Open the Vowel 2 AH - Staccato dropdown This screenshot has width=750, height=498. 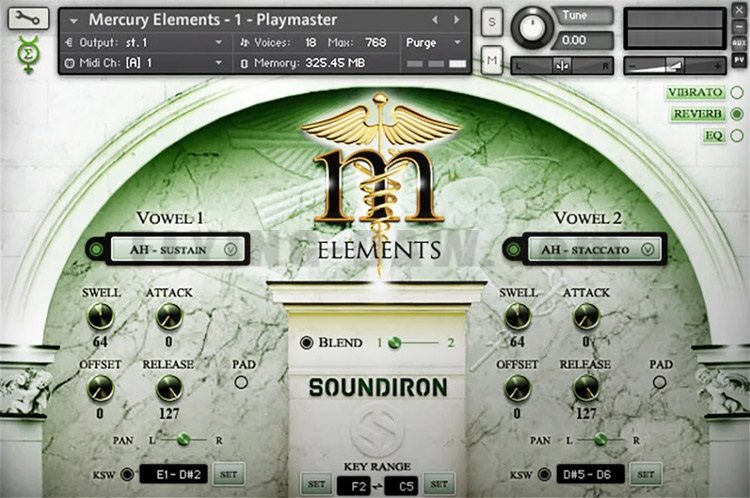click(x=593, y=249)
